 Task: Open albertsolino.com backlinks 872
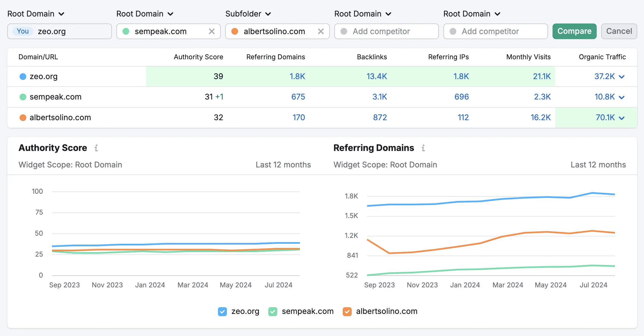[x=380, y=117]
